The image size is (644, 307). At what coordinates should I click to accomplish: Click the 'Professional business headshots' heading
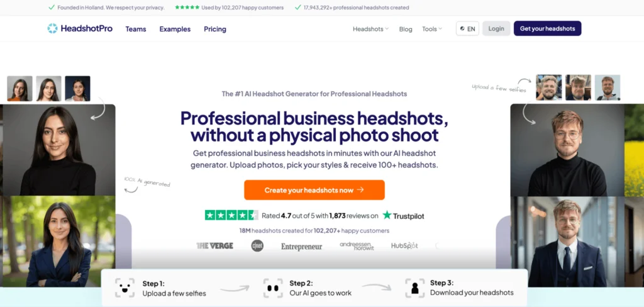point(314,126)
